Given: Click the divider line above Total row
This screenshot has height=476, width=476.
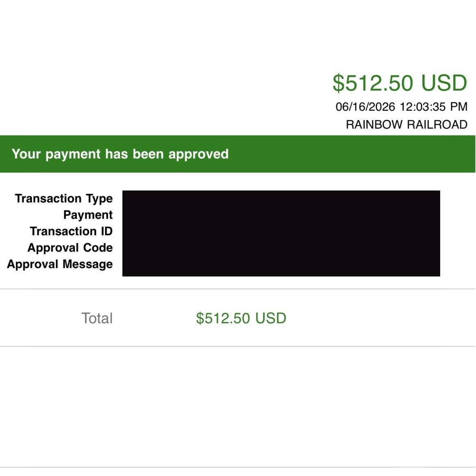Looking at the screenshot, I should pos(238,289).
